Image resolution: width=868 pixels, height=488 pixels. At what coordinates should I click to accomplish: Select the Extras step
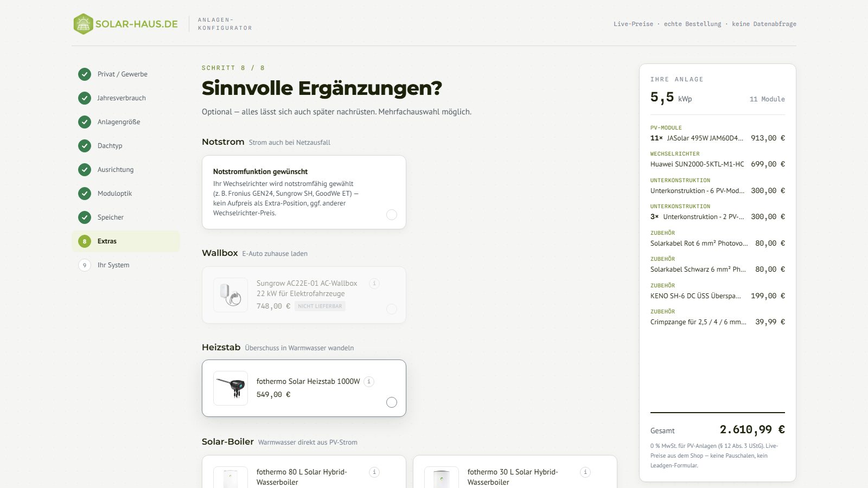[x=126, y=241]
